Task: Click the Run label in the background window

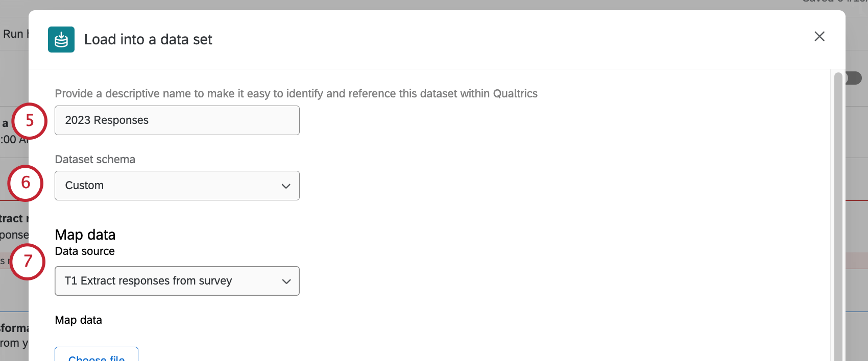Action: tap(13, 33)
